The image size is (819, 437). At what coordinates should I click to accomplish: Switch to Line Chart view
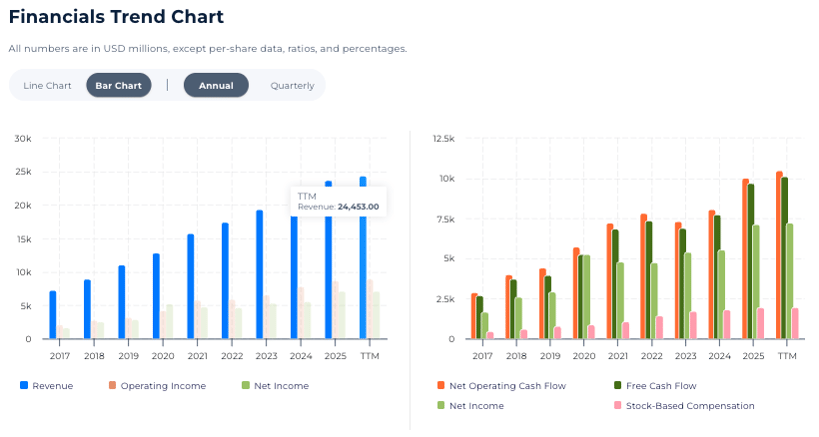47,85
